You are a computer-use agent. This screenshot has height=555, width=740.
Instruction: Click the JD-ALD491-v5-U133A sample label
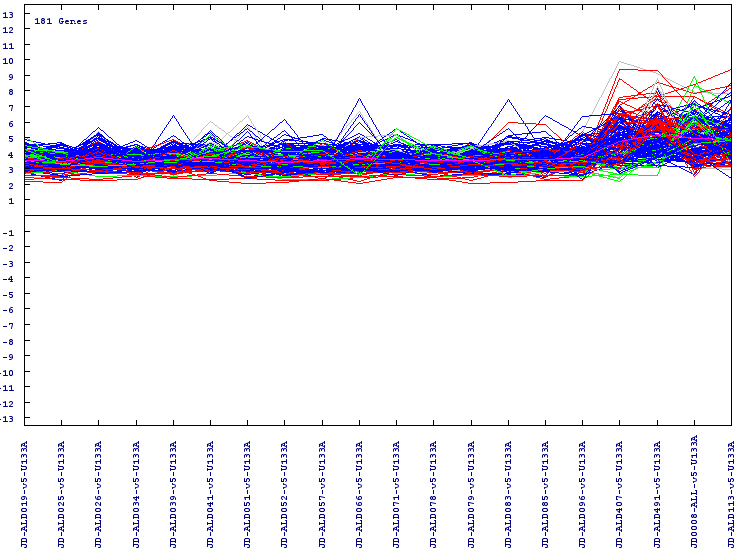(657, 492)
